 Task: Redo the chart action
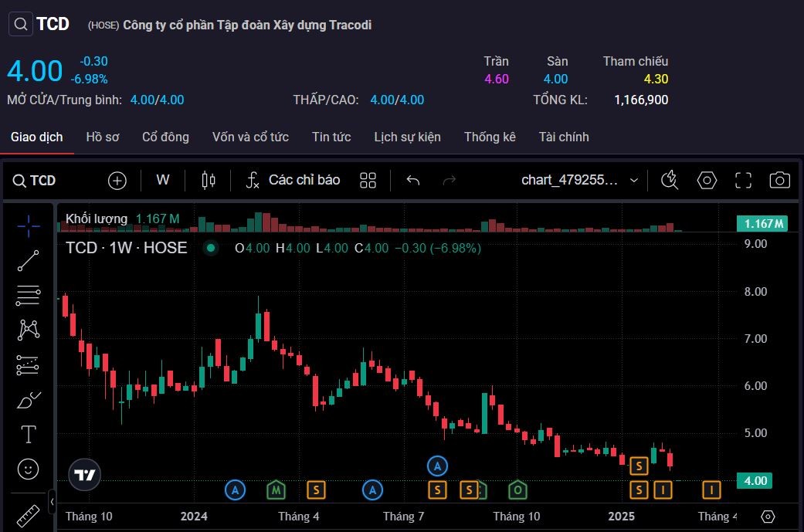pyautogui.click(x=449, y=181)
